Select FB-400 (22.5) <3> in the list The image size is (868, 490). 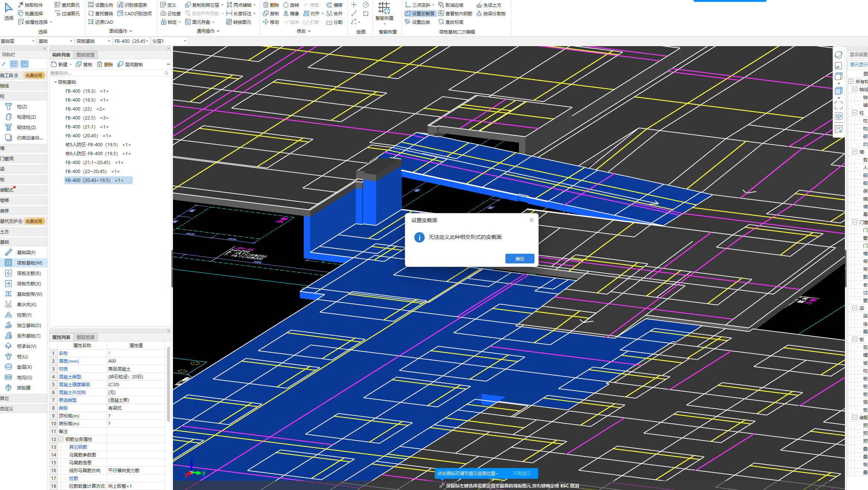click(x=87, y=118)
